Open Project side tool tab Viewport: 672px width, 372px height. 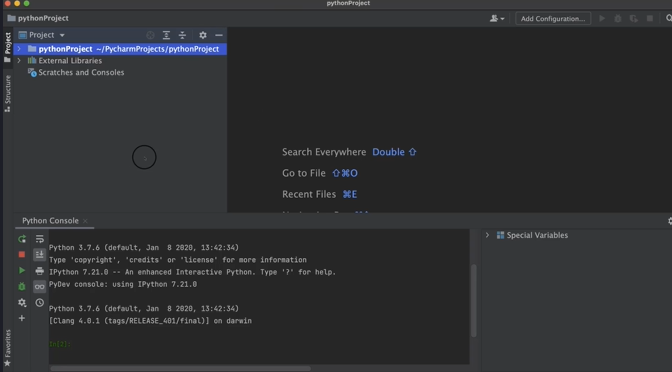pos(7,47)
